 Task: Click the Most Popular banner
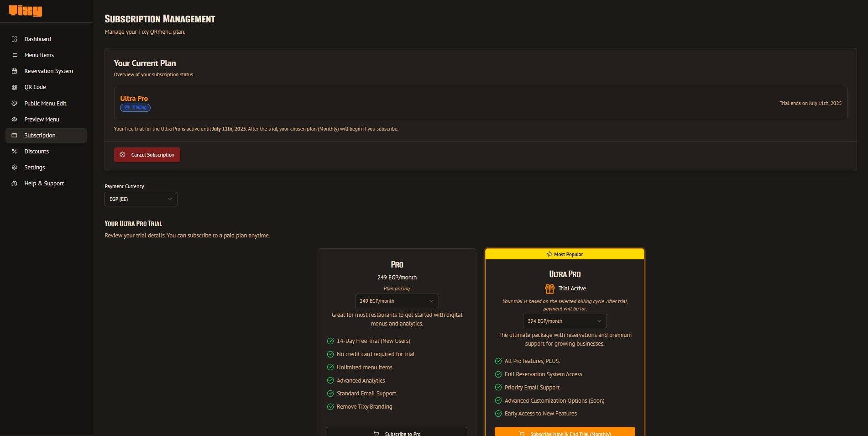[565, 254]
